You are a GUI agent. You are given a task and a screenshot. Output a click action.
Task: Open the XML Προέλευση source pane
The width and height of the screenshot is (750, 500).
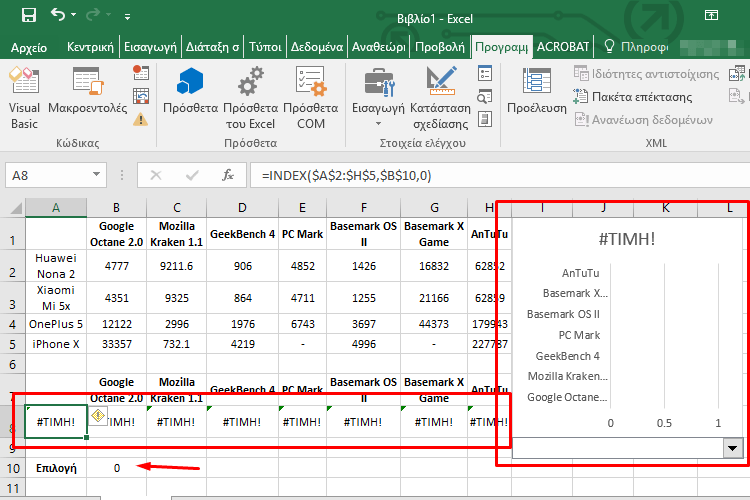(537, 91)
